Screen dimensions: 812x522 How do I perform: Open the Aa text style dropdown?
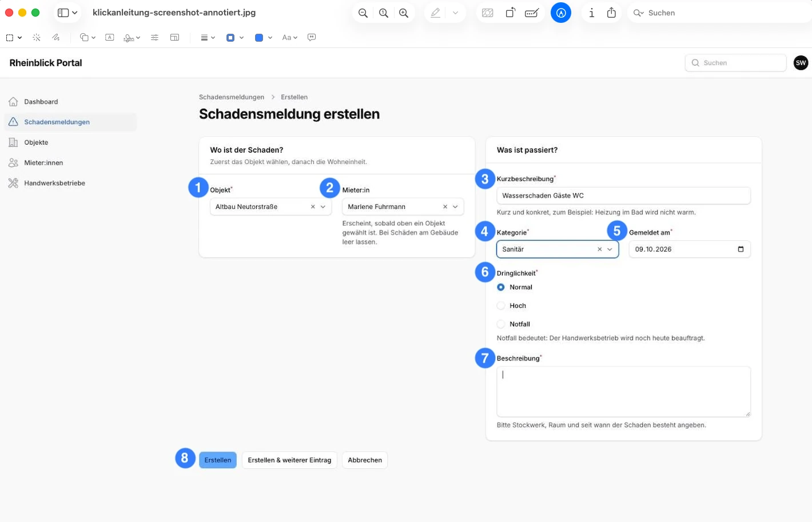pos(290,38)
